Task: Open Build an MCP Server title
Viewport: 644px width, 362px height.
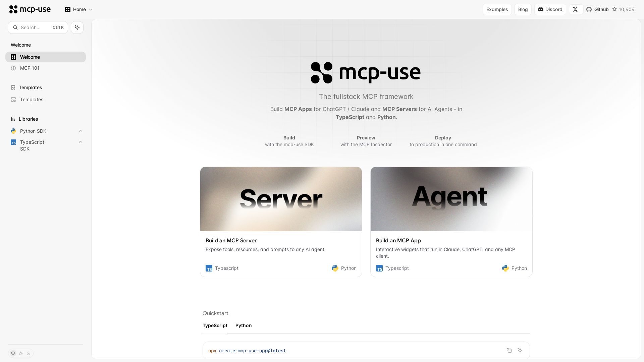Action: click(x=231, y=241)
